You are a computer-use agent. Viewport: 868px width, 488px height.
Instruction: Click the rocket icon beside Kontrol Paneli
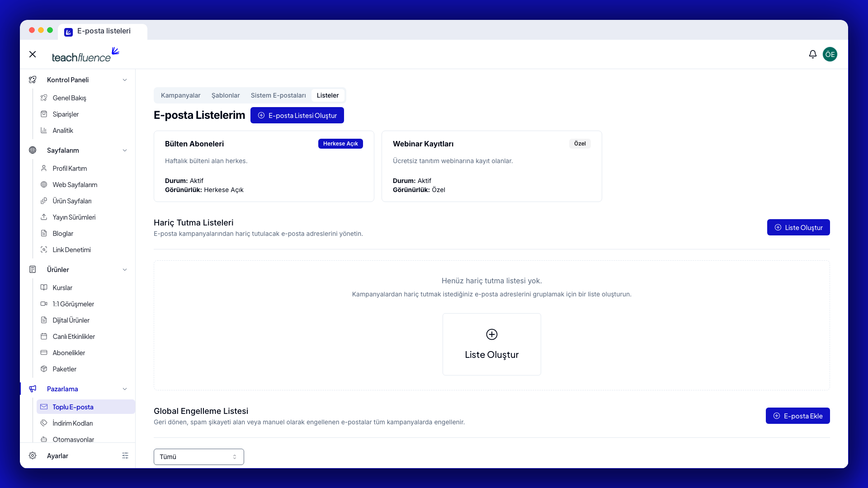(33, 80)
